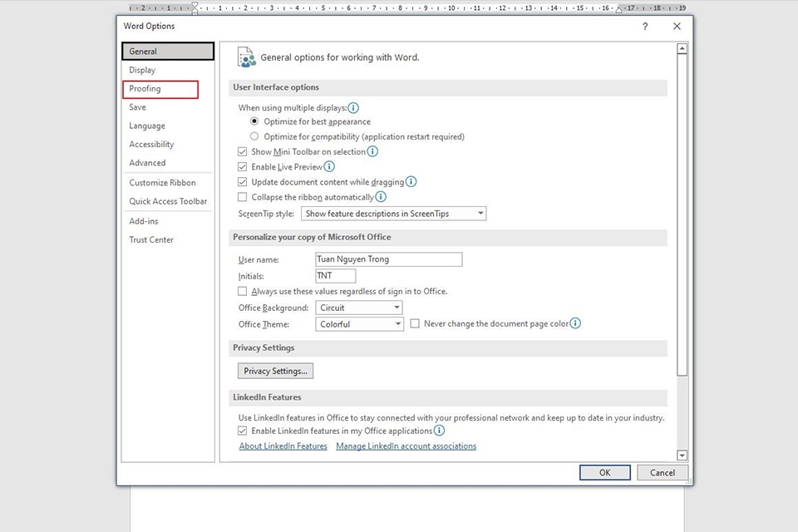Click the General options header icon

click(246, 57)
